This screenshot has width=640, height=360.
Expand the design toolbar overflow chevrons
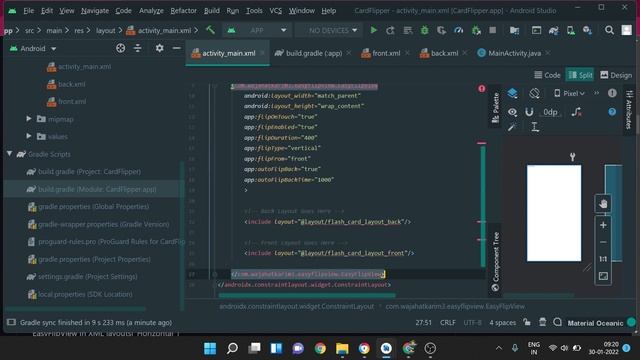[596, 93]
